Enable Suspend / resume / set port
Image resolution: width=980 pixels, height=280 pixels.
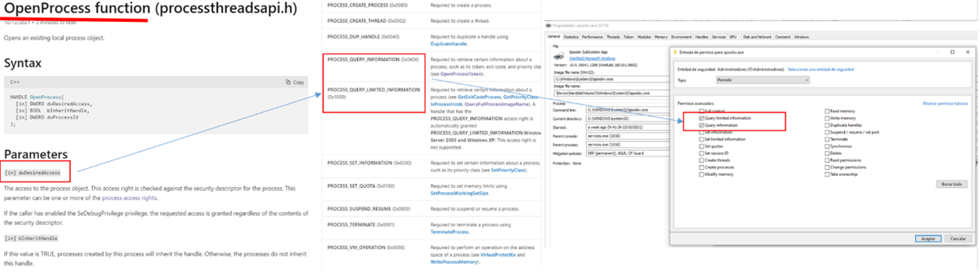coord(828,132)
